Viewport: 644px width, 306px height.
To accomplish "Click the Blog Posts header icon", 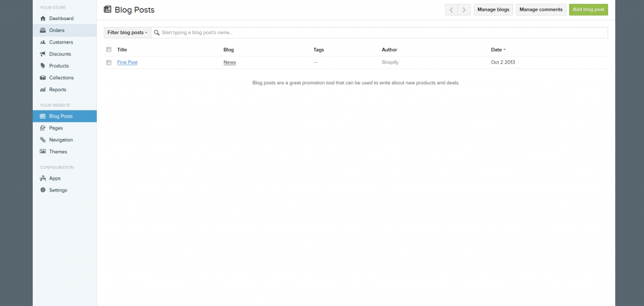I will [x=108, y=9].
